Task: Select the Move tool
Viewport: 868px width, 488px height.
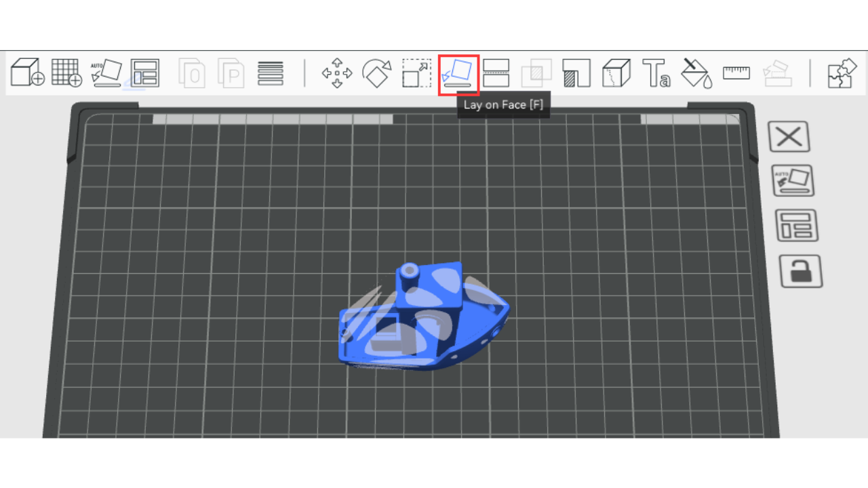Action: pyautogui.click(x=337, y=73)
